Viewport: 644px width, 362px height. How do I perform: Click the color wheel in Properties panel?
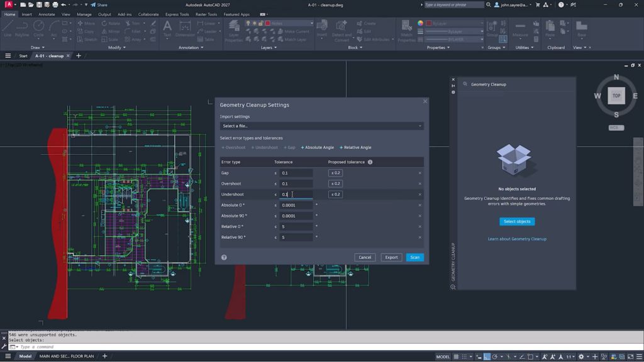pos(420,23)
